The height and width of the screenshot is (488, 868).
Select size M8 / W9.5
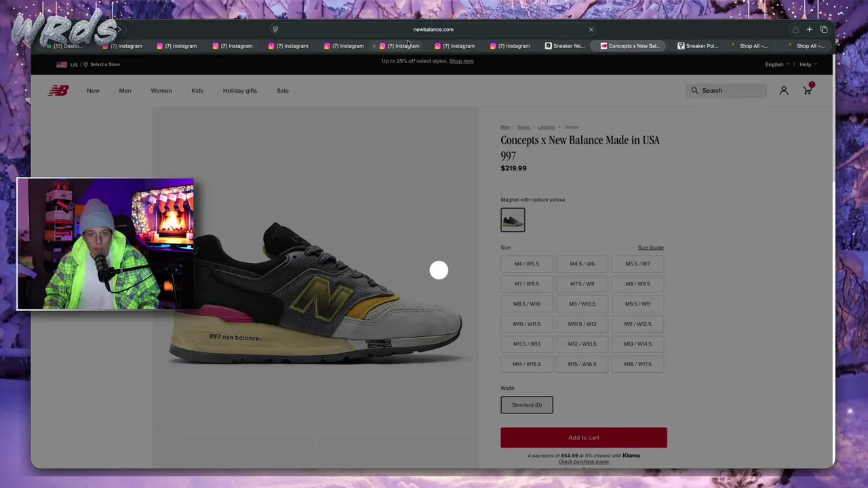637,283
